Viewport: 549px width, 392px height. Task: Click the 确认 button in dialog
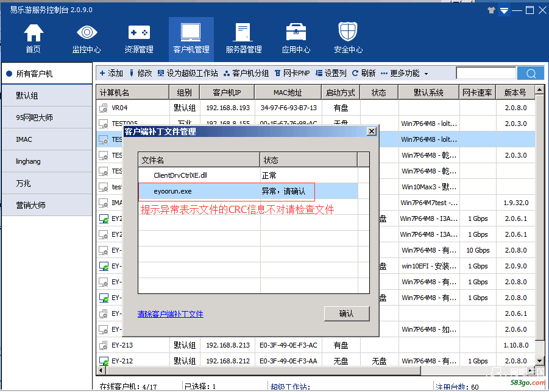pyautogui.click(x=346, y=313)
